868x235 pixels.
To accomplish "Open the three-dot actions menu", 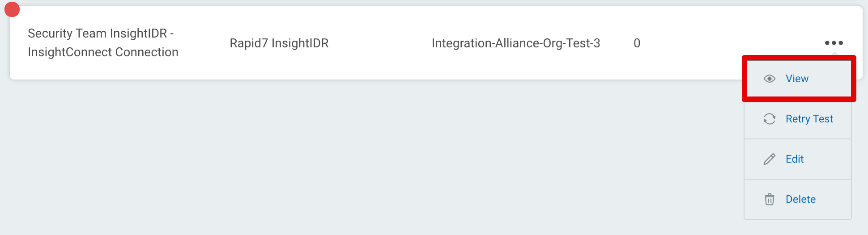I will tap(834, 43).
